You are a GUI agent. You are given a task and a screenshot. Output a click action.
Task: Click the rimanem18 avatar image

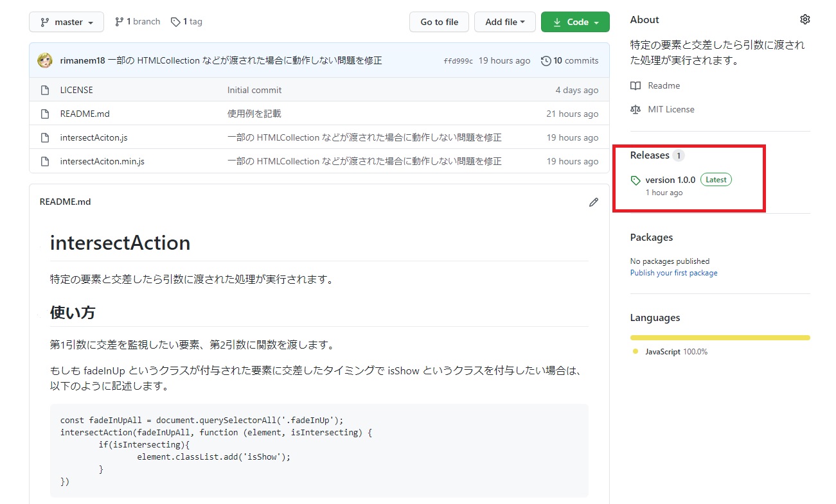tap(45, 60)
